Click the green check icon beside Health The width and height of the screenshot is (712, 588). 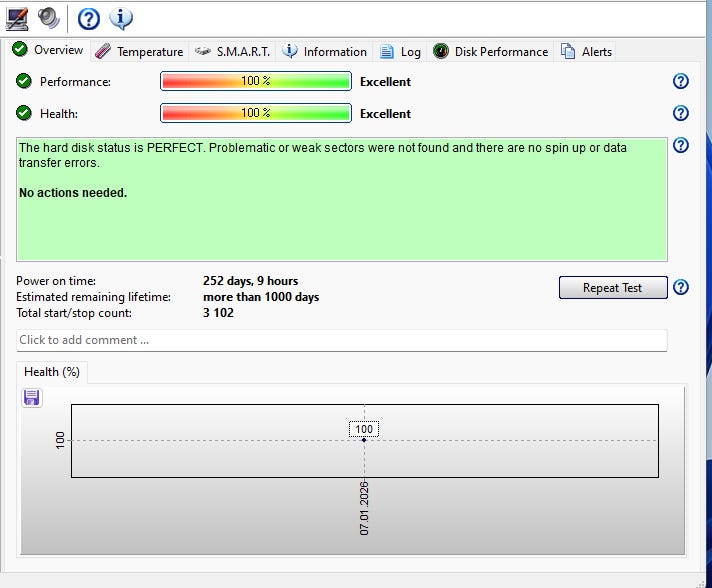[x=24, y=113]
